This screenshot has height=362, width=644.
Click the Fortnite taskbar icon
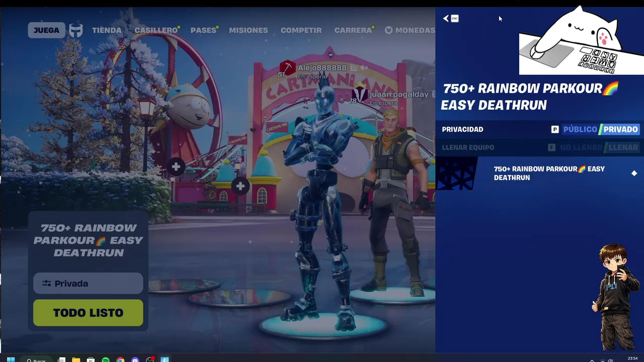(x=165, y=360)
